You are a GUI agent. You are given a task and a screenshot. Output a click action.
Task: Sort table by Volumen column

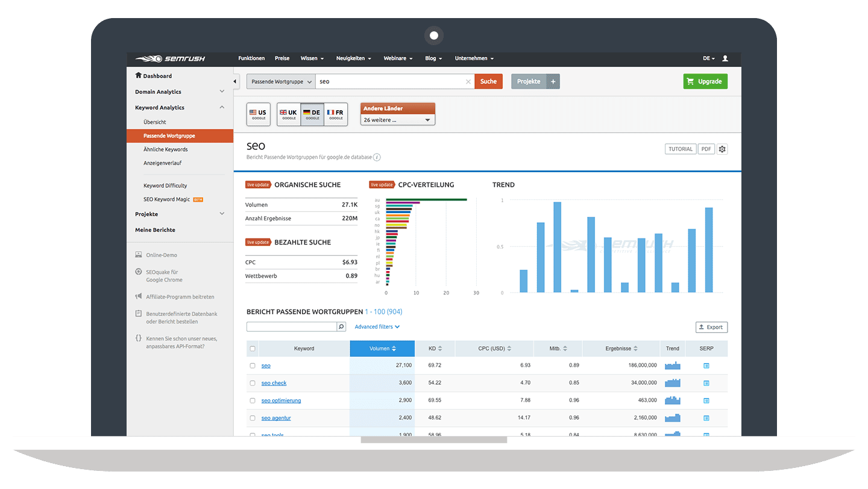[x=382, y=349]
